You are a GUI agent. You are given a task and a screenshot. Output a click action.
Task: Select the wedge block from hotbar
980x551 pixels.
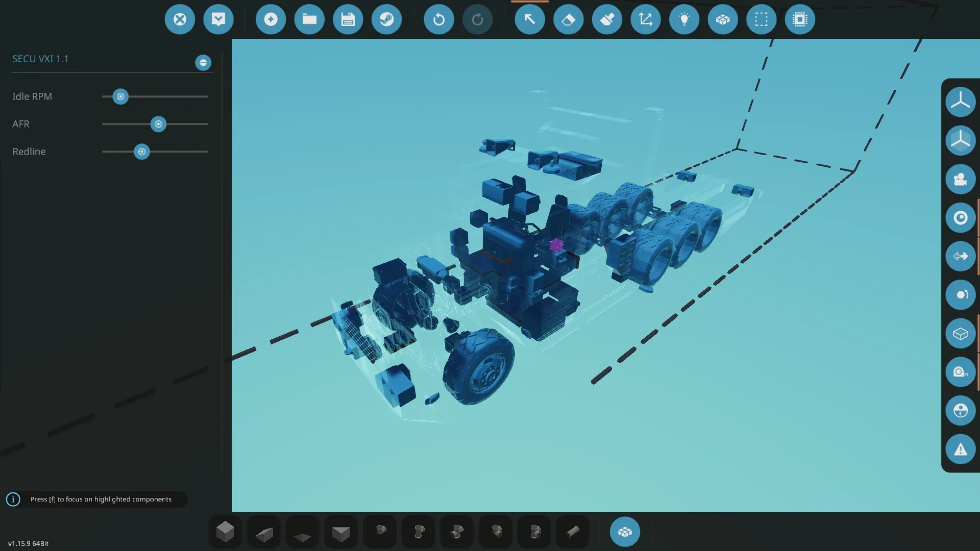pyautogui.click(x=264, y=533)
